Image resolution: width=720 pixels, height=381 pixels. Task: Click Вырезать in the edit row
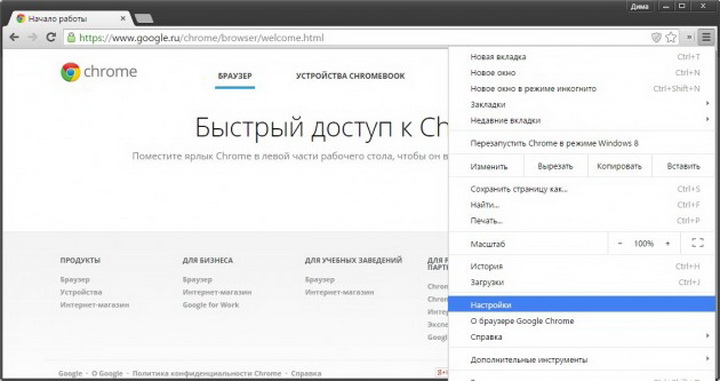click(x=555, y=166)
